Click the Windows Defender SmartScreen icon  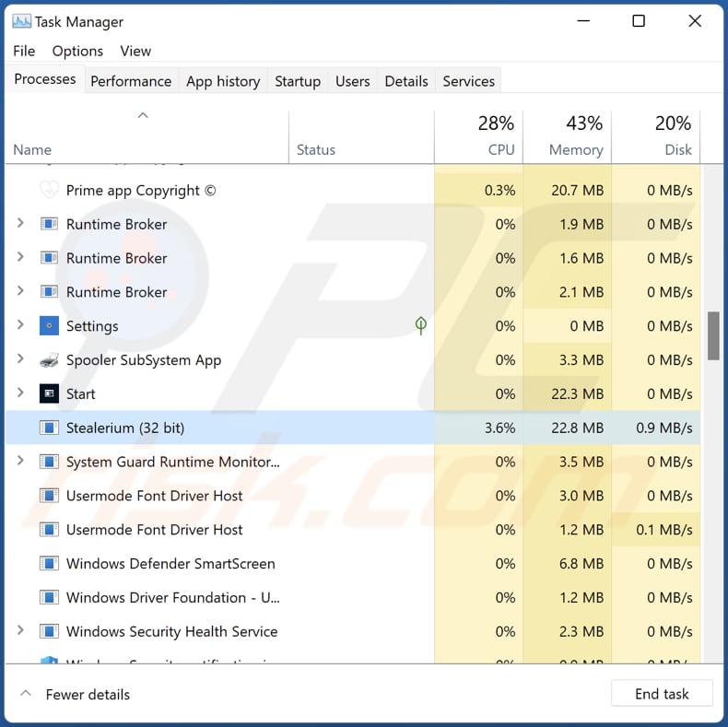point(49,563)
